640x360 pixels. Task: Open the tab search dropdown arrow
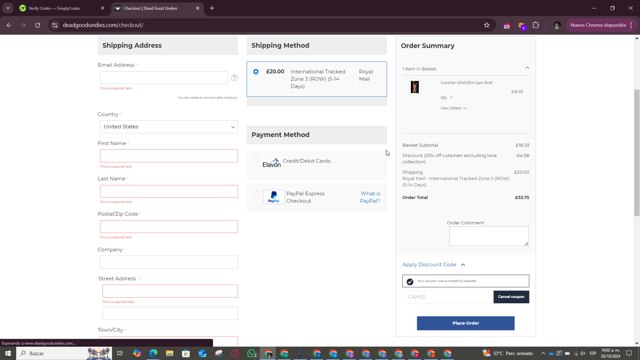[8, 8]
